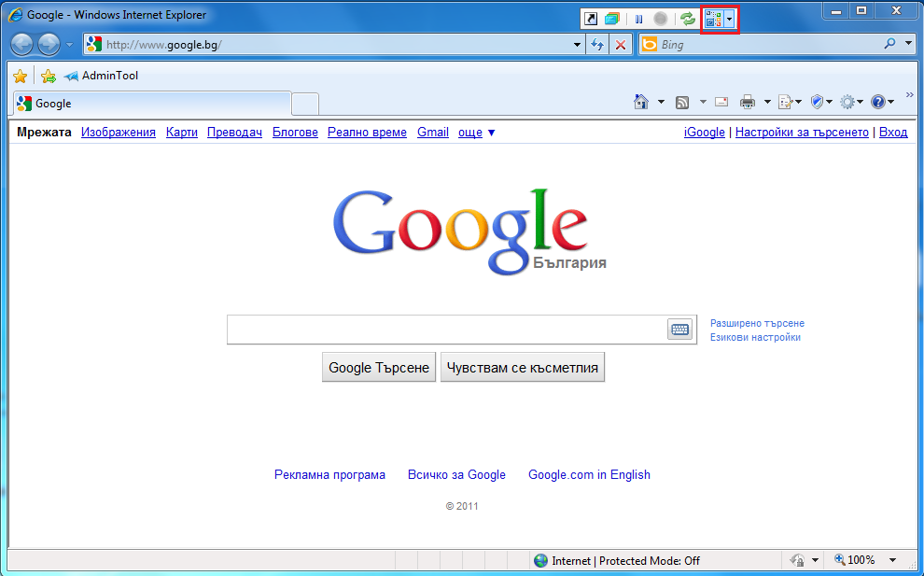This screenshot has width=924, height=576.
Task: Click the Add to Favorites Bar icon
Action: (x=49, y=76)
